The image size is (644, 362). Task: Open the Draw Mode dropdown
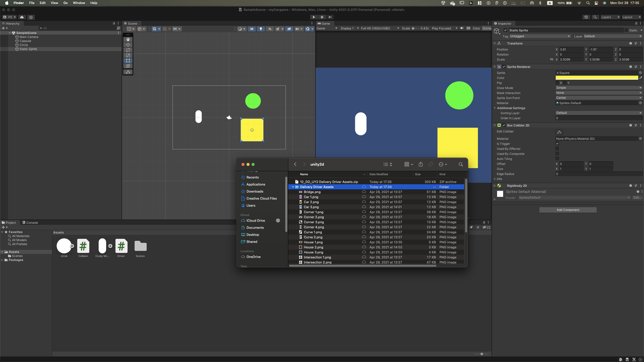point(599,88)
